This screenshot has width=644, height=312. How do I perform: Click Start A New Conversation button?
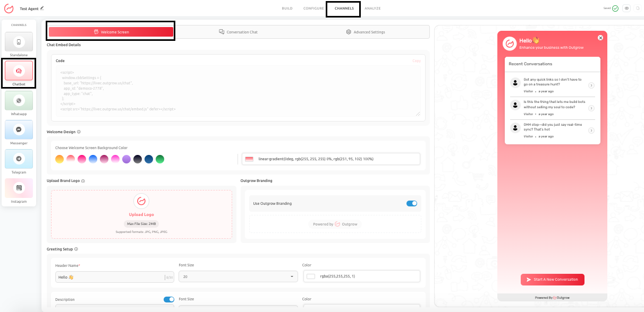553,280
